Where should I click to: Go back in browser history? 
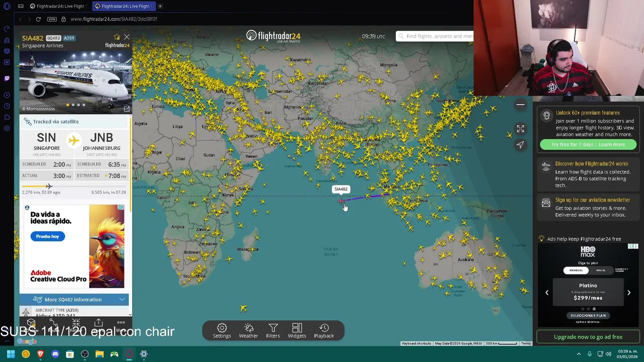click(21, 19)
